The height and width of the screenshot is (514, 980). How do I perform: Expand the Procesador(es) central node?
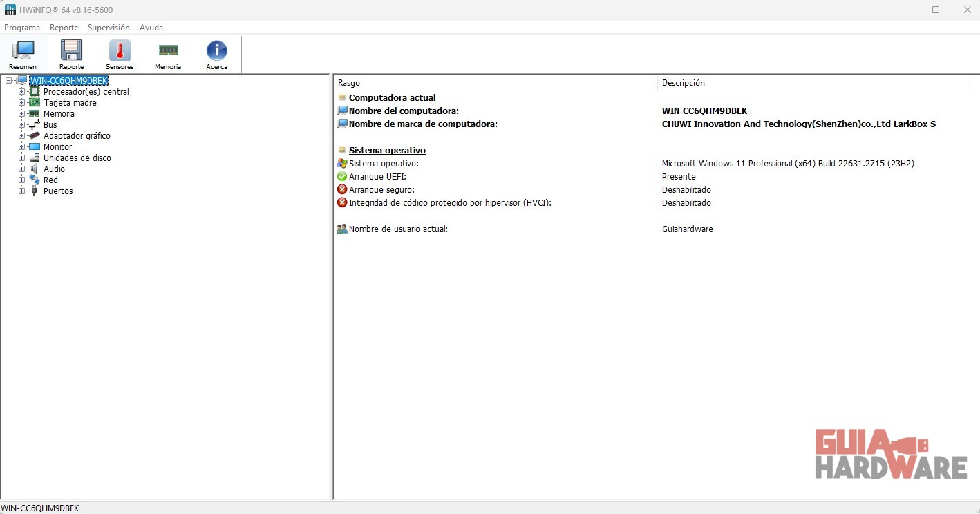click(22, 92)
